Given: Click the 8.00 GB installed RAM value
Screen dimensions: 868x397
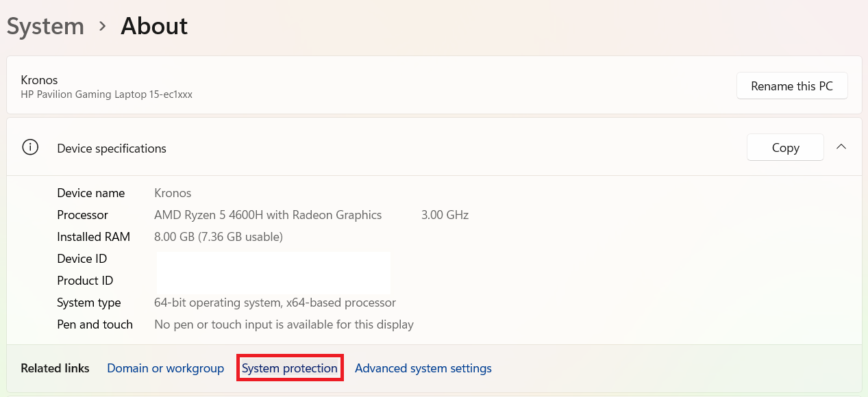Looking at the screenshot, I should (219, 237).
